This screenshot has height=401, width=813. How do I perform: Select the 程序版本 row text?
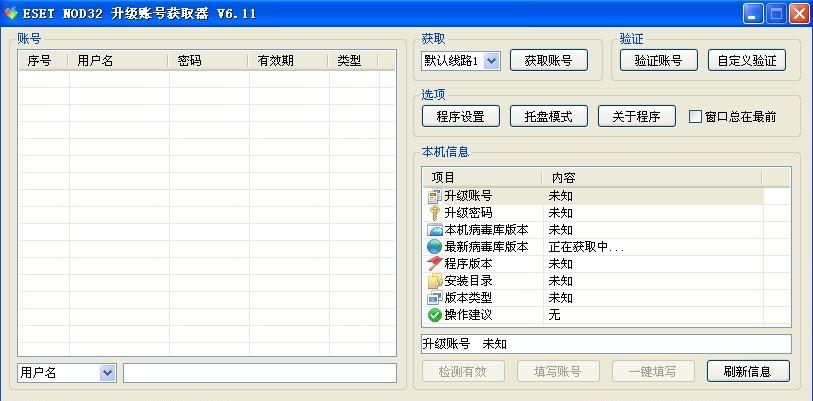click(468, 264)
